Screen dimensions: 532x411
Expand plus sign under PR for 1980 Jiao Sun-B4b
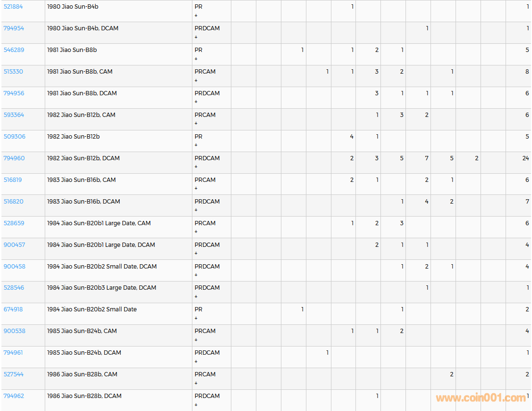[196, 15]
